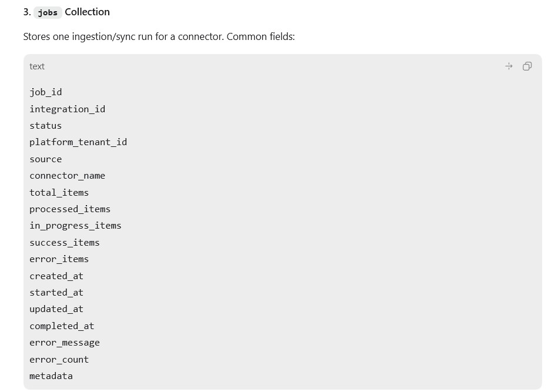Click the created_at field line
The image size is (555, 392).
pos(56,276)
